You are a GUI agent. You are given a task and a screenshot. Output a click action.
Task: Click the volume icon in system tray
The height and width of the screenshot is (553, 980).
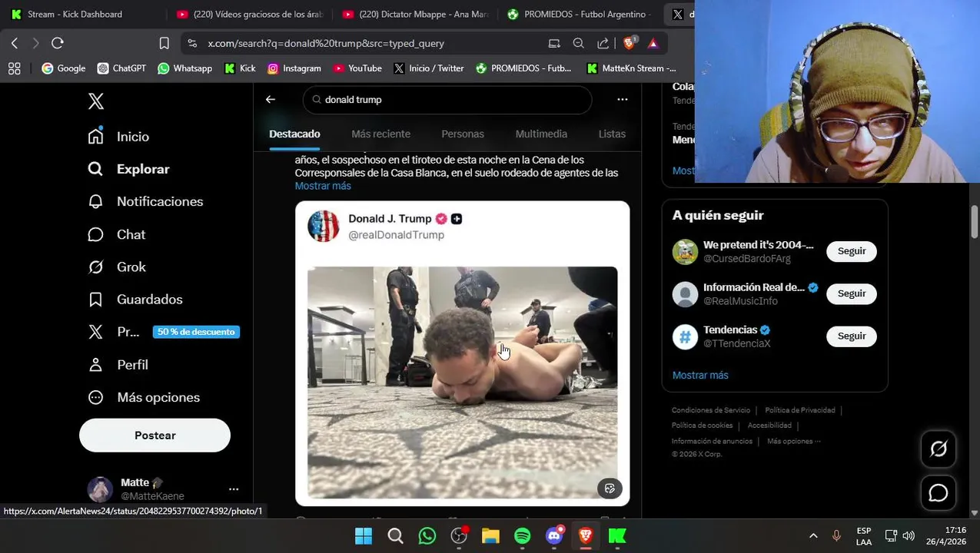[x=909, y=536]
